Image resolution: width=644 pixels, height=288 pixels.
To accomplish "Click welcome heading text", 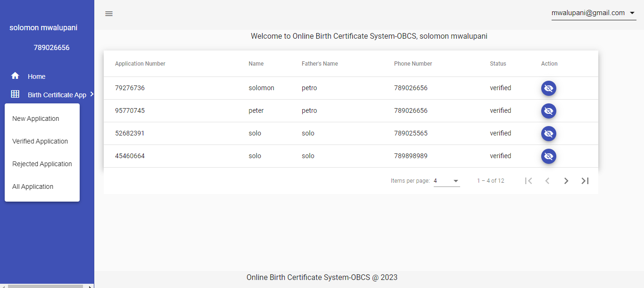I will point(369,36).
